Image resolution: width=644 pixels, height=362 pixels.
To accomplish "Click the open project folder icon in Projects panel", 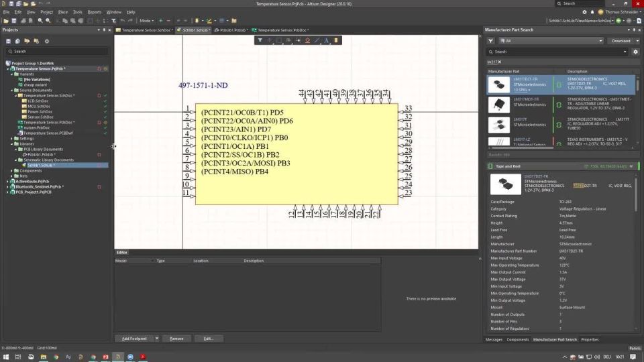I will click(x=27, y=41).
